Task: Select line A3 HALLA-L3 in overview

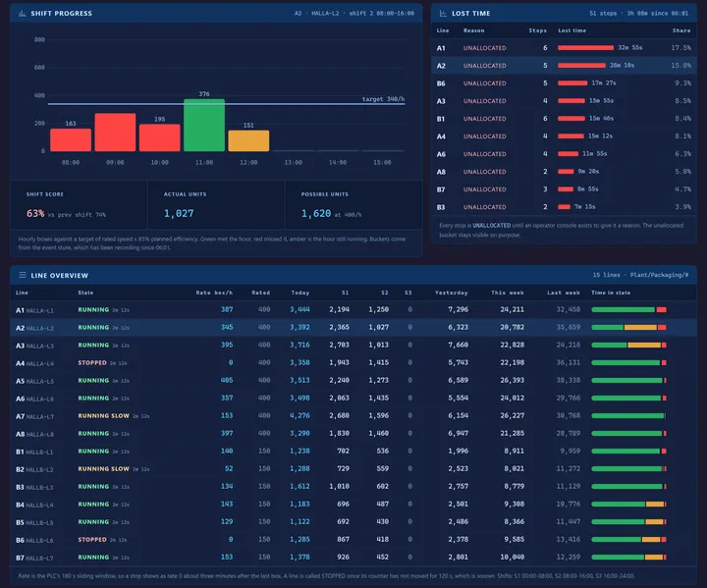Action: tap(353, 345)
